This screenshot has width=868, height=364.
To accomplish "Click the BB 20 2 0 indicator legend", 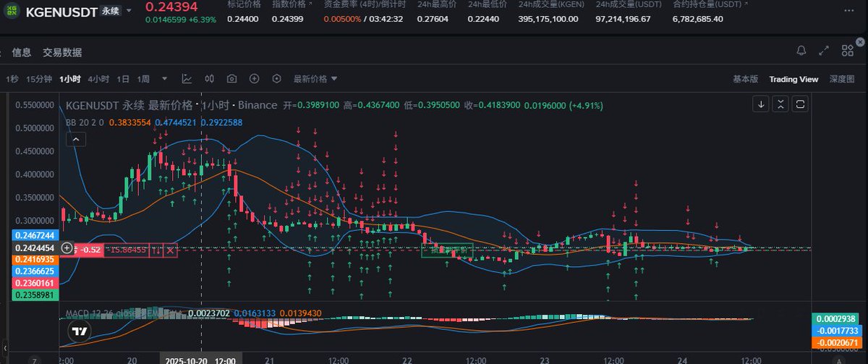I will pyautogui.click(x=85, y=122).
